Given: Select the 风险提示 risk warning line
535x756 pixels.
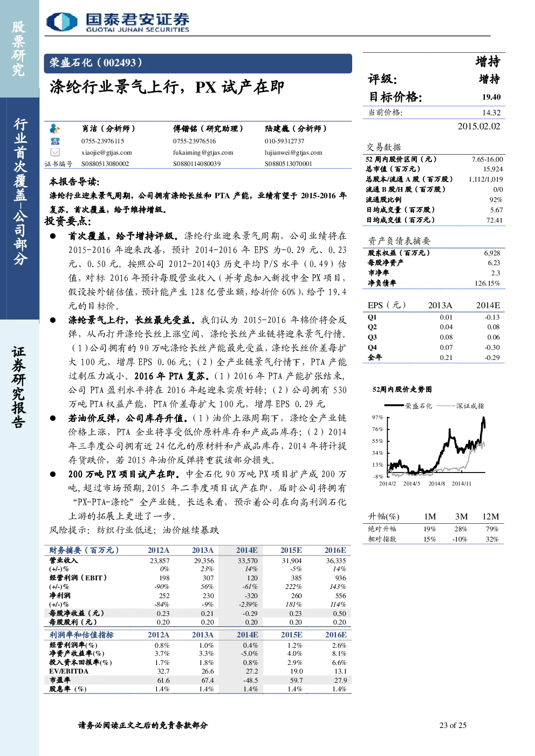Looking at the screenshot, I should 134,530.
